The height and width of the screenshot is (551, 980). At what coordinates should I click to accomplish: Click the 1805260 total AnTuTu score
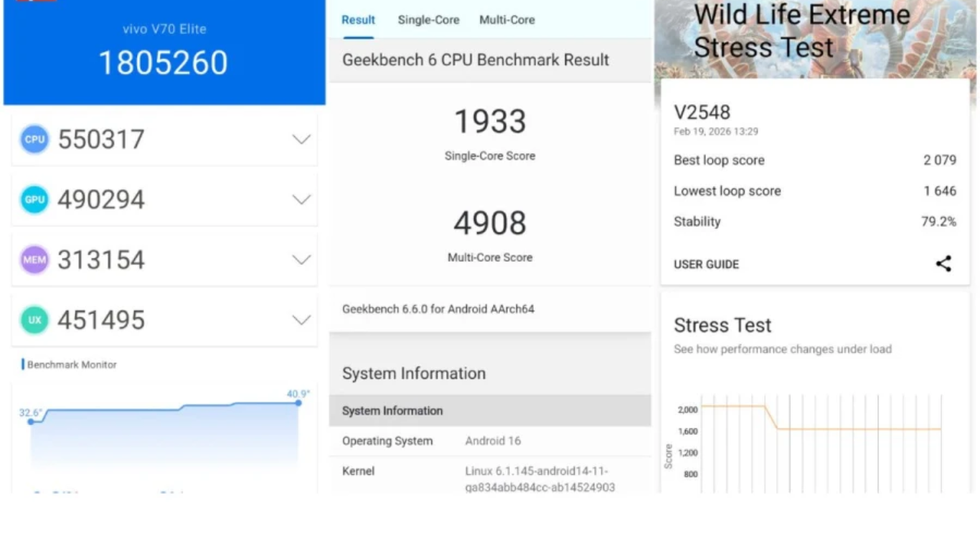point(164,63)
